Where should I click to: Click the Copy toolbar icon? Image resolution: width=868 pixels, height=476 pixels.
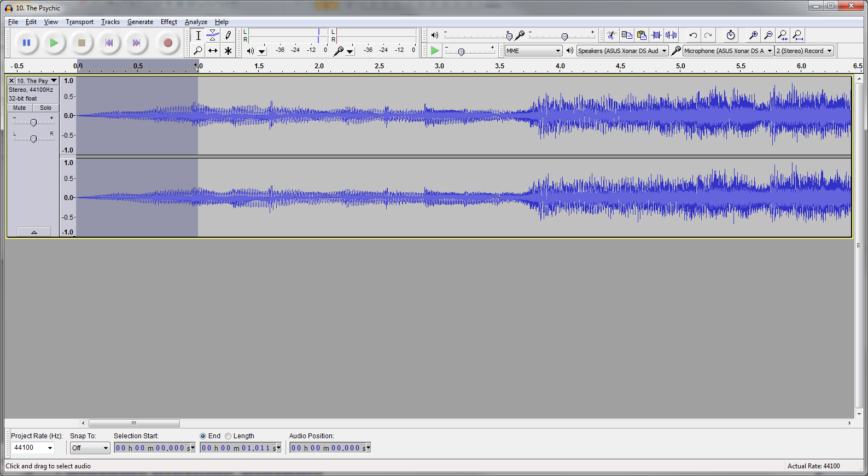pyautogui.click(x=627, y=35)
